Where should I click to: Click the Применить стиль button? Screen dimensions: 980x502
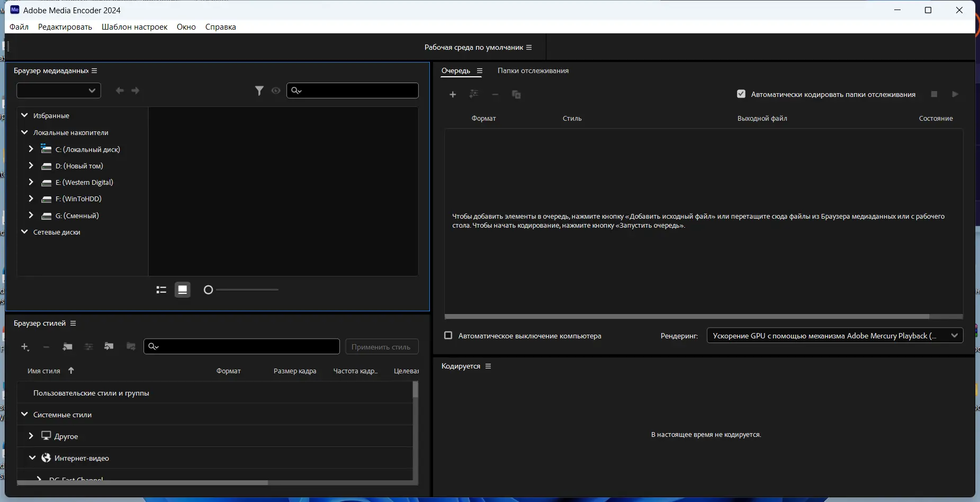(382, 346)
